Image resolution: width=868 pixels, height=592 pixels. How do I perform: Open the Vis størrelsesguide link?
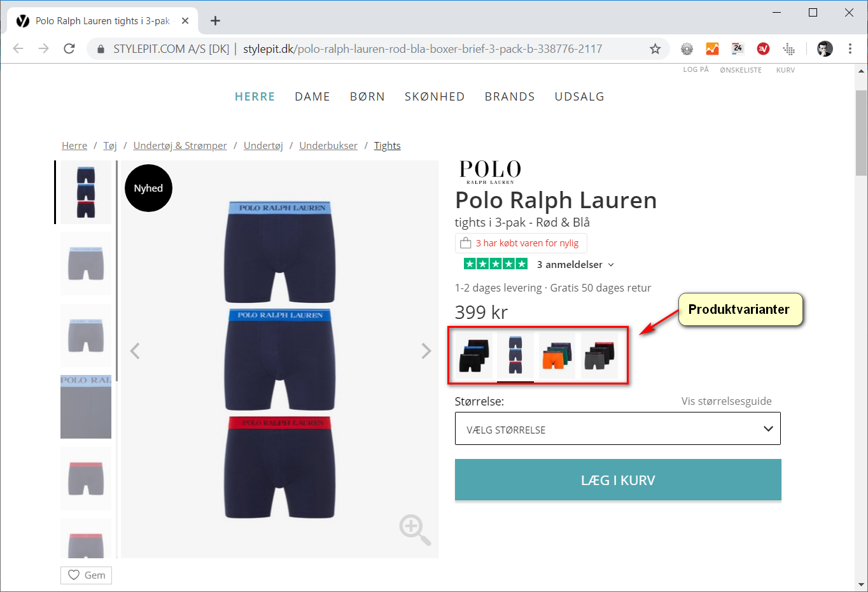click(726, 401)
